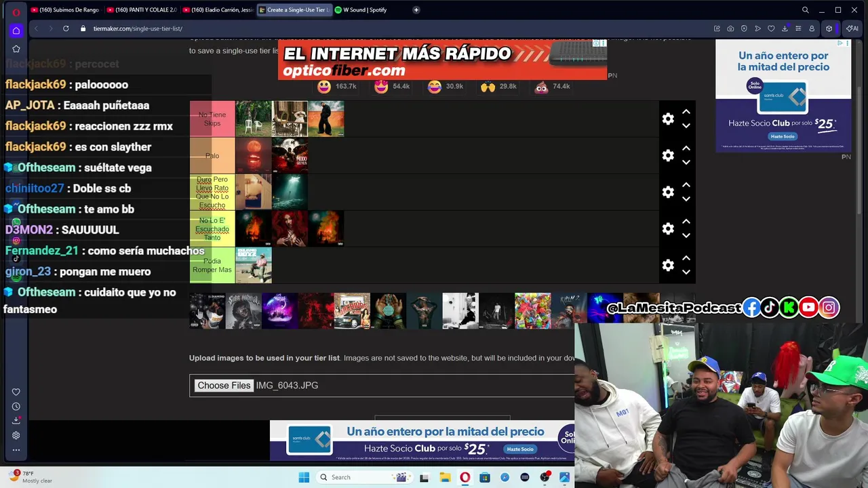Open the weather widget showing 78°F
The image size is (868, 488).
pyautogui.click(x=31, y=476)
